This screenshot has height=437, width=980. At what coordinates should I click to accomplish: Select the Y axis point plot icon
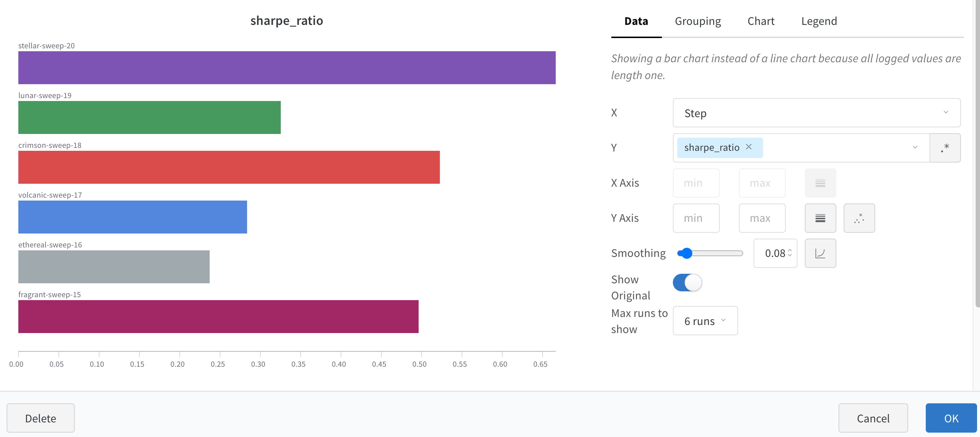coord(859,218)
